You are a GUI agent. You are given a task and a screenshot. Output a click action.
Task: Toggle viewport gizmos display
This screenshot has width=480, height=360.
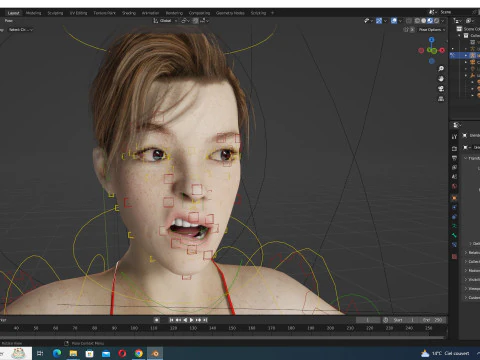[x=379, y=21]
